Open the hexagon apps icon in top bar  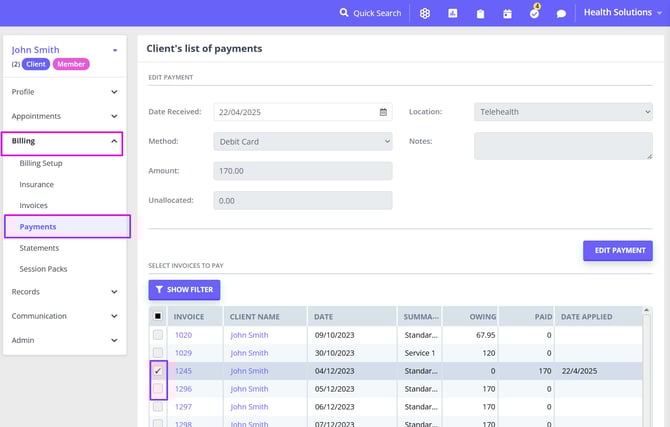pyautogui.click(x=425, y=13)
